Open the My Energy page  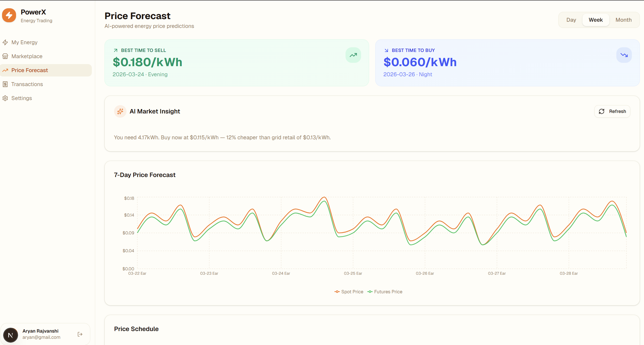point(24,42)
